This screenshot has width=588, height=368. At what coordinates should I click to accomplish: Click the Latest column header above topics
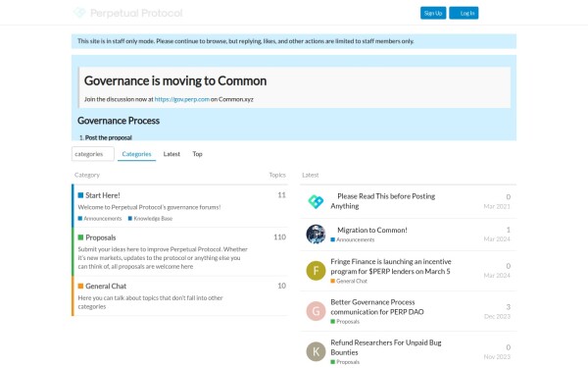(x=310, y=175)
